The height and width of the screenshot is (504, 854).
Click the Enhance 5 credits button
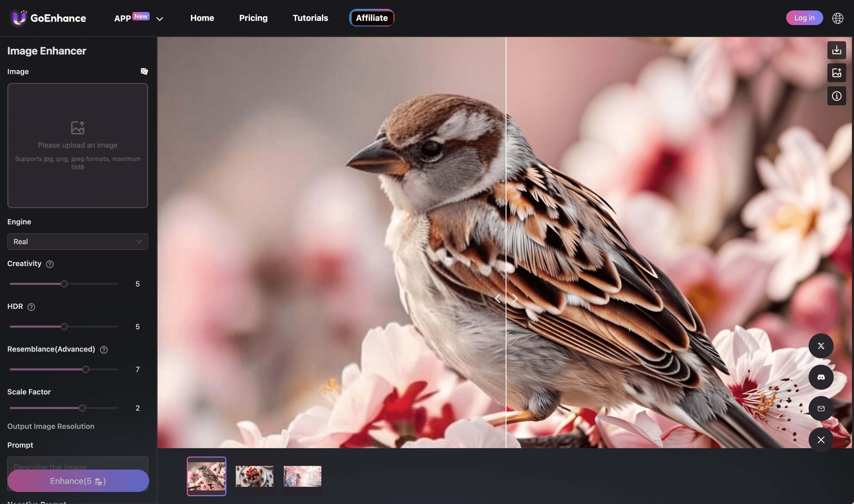[x=78, y=481]
